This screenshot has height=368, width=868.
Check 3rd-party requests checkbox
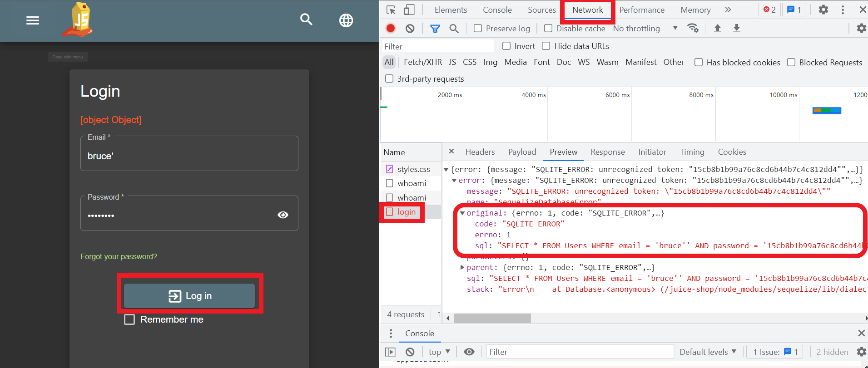point(389,79)
